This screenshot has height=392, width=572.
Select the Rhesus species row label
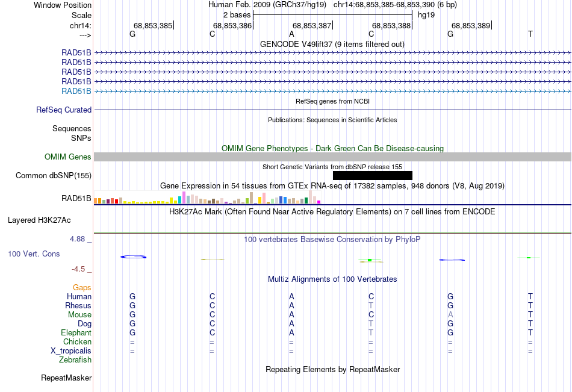[x=78, y=305]
